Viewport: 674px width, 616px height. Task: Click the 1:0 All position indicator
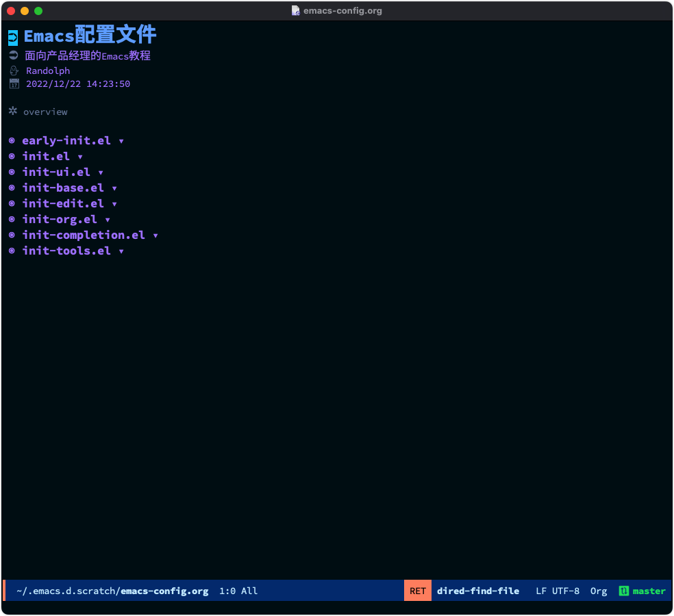click(238, 591)
